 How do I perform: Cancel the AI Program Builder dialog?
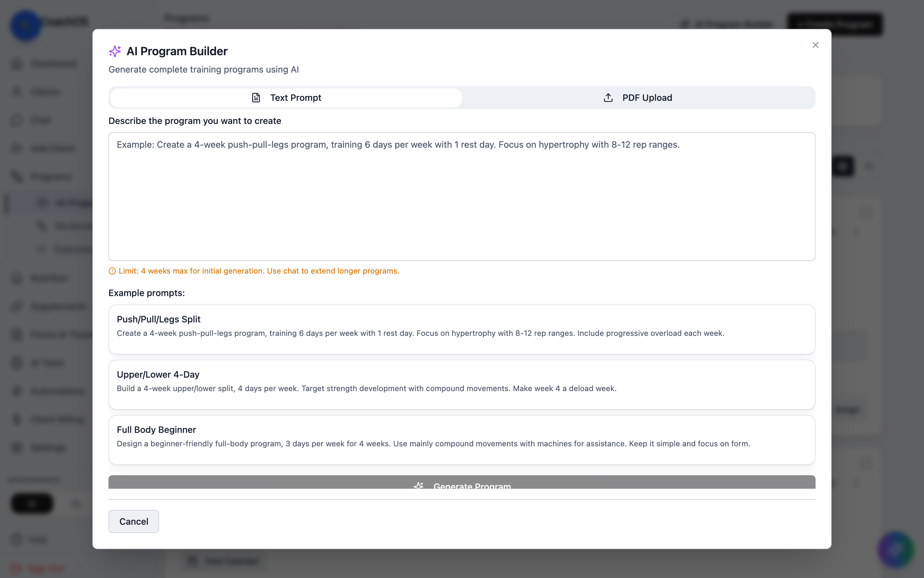134,521
